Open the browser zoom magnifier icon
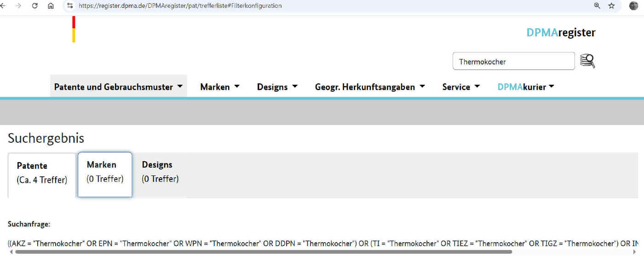Image resolution: width=644 pixels, height=256 pixels. (x=597, y=6)
